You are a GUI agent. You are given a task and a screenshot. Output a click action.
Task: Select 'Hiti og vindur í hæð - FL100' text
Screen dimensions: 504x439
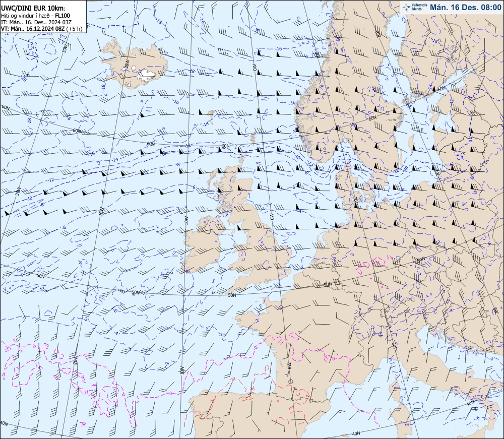click(35, 16)
